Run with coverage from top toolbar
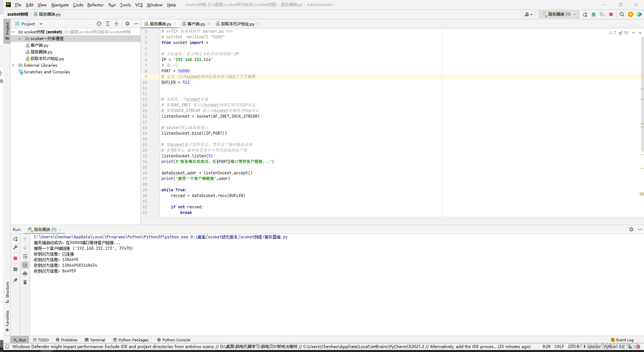Image resolution: width=644 pixels, height=352 pixels. click(x=602, y=14)
